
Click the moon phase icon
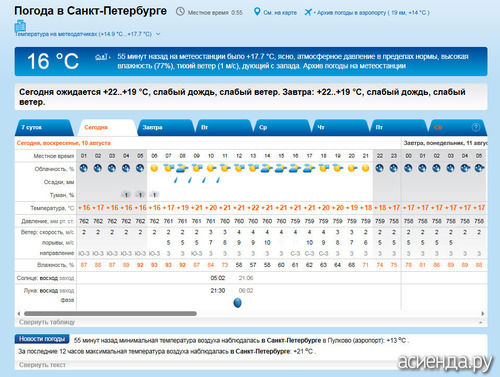[237, 303]
